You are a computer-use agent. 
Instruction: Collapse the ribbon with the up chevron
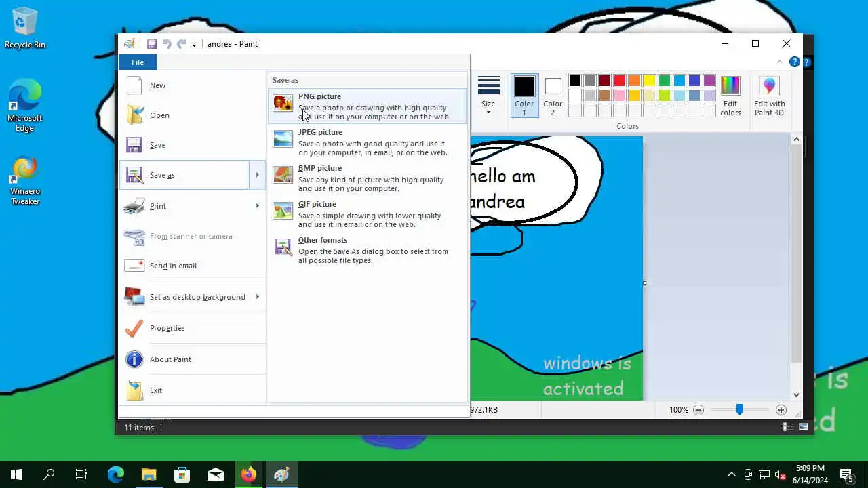(x=779, y=62)
